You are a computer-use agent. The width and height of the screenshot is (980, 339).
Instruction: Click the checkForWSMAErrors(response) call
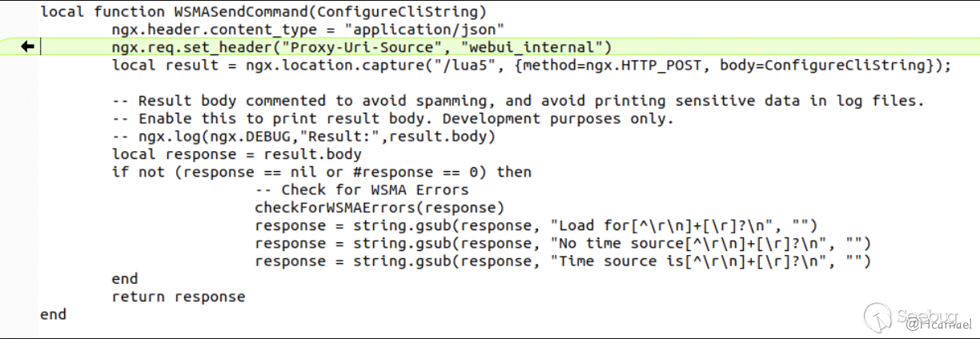380,207
